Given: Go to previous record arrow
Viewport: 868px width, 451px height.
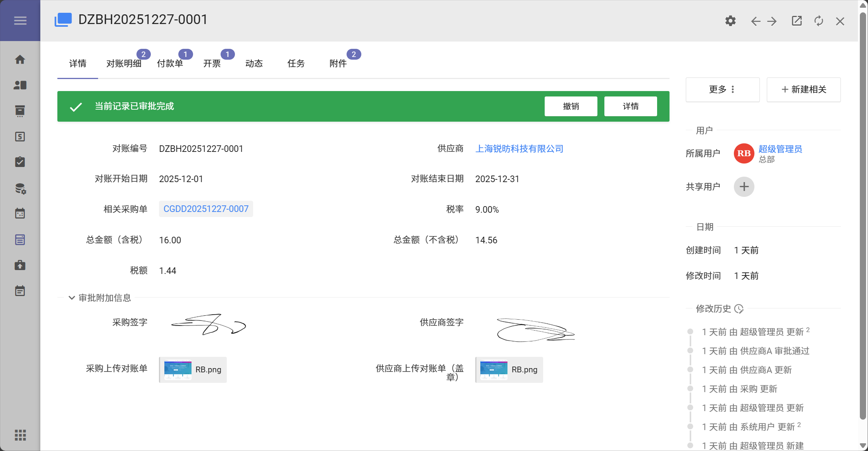Looking at the screenshot, I should coord(755,21).
